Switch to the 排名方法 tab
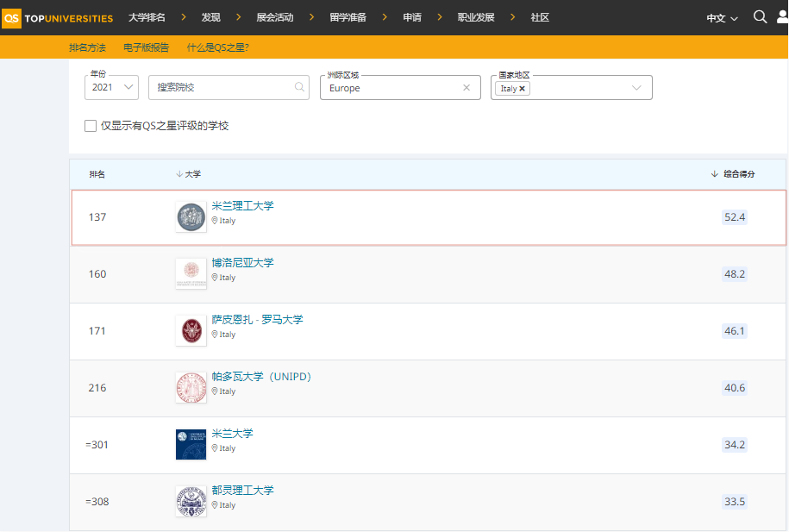Viewport: 789px width, 532px height. (87, 47)
